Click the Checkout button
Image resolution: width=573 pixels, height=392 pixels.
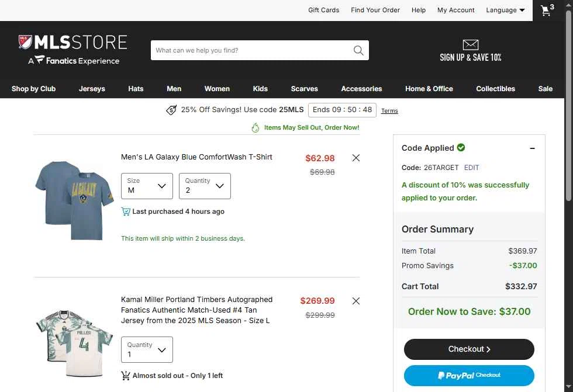469,349
